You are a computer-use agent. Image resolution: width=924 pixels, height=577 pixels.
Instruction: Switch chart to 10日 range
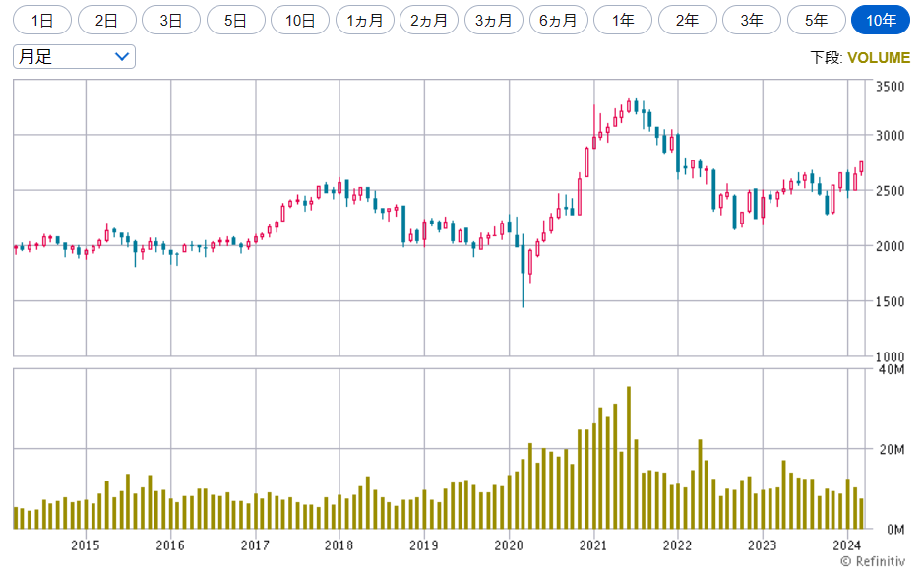click(x=300, y=20)
